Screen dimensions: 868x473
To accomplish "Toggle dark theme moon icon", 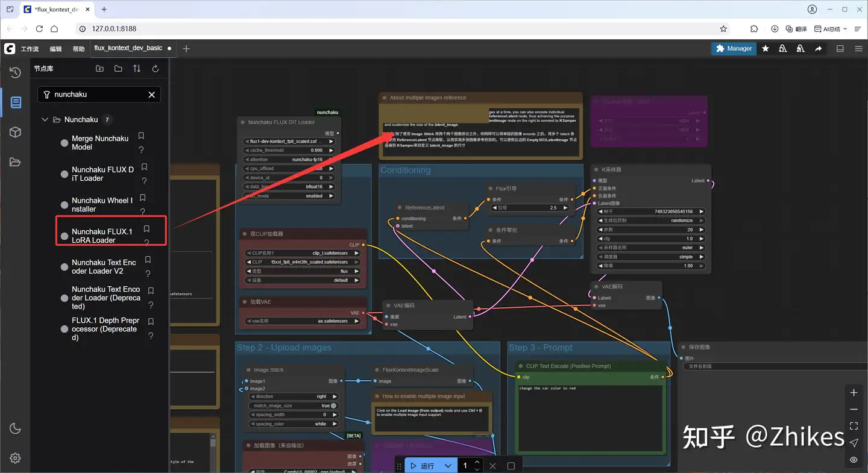I will tap(16, 428).
